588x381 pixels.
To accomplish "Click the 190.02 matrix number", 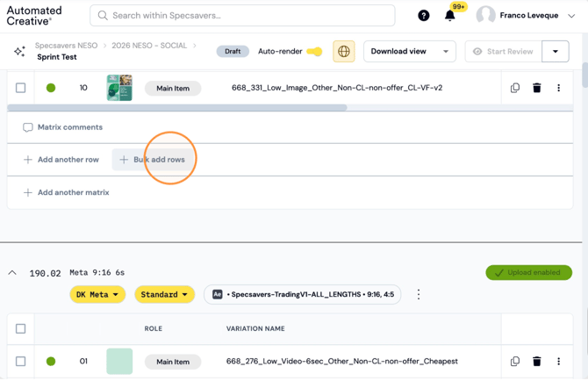I will coord(45,273).
